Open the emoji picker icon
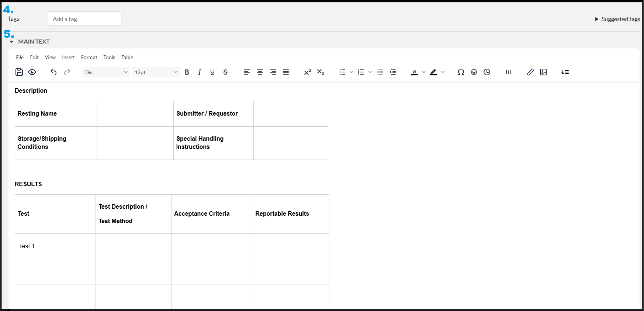This screenshot has width=644, height=311. click(474, 72)
